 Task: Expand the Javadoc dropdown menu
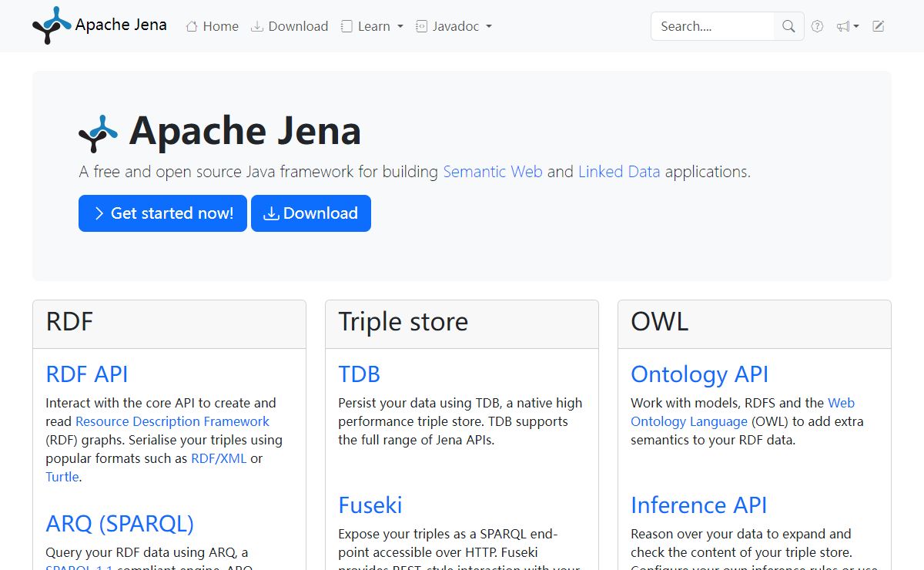454,26
